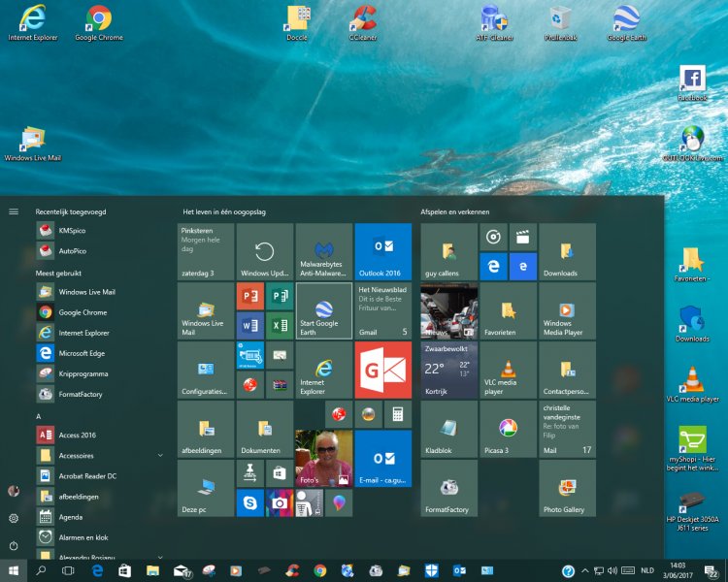Open the Malwarebytes Anti-Malware tile
Image resolution: width=728 pixels, height=582 pixels.
pyautogui.click(x=323, y=252)
